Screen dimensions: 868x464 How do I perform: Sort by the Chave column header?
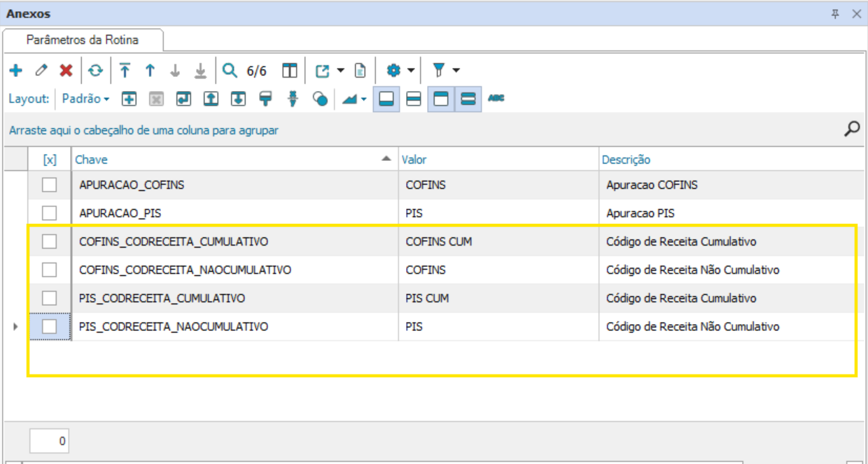(235, 160)
